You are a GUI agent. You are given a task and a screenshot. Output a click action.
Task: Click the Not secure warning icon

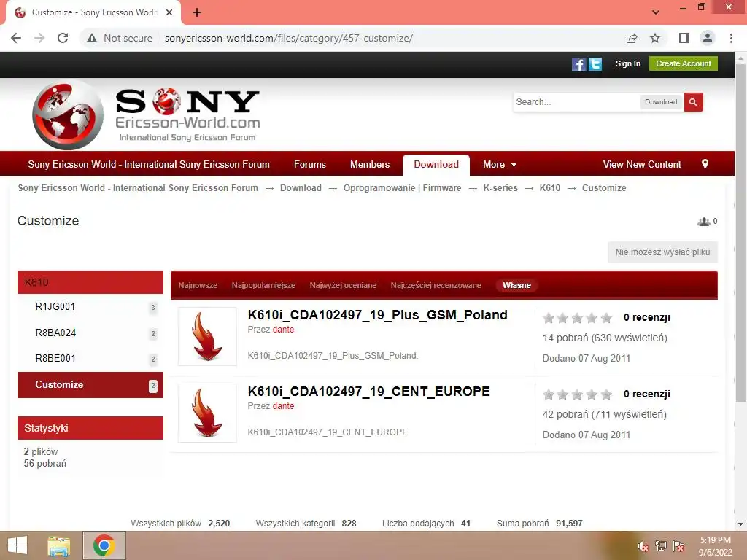(92, 38)
